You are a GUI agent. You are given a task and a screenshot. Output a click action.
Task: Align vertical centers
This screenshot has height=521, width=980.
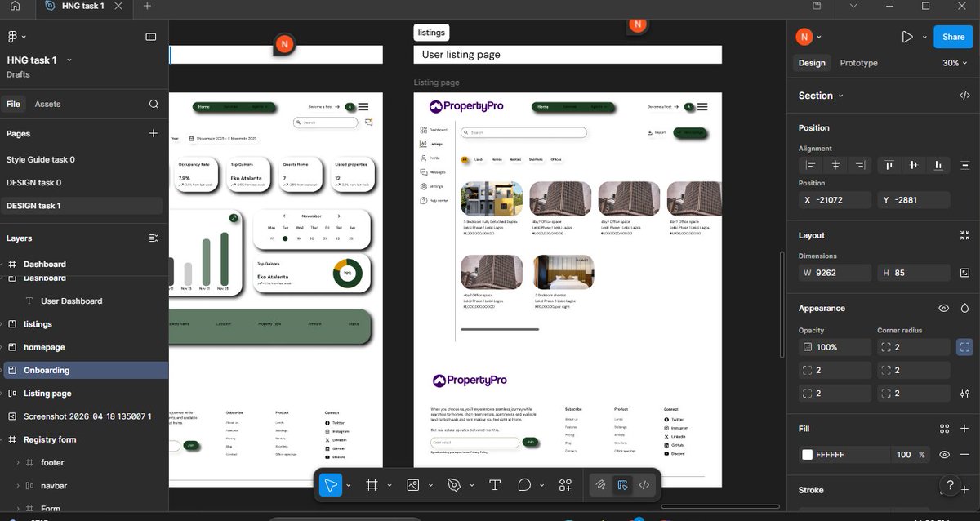(914, 165)
